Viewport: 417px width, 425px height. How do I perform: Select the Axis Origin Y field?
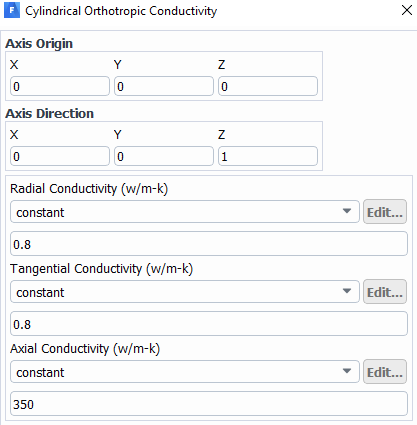[x=164, y=86]
